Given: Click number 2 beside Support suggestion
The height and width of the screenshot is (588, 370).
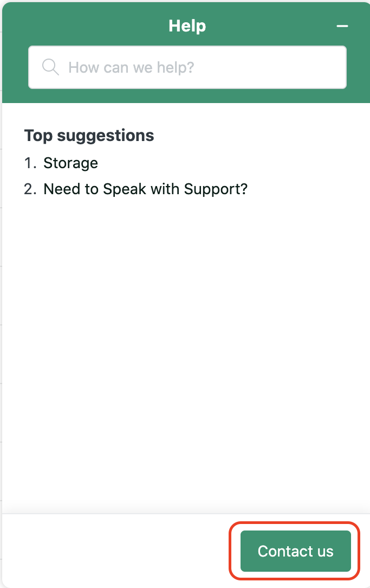Looking at the screenshot, I should pos(30,189).
